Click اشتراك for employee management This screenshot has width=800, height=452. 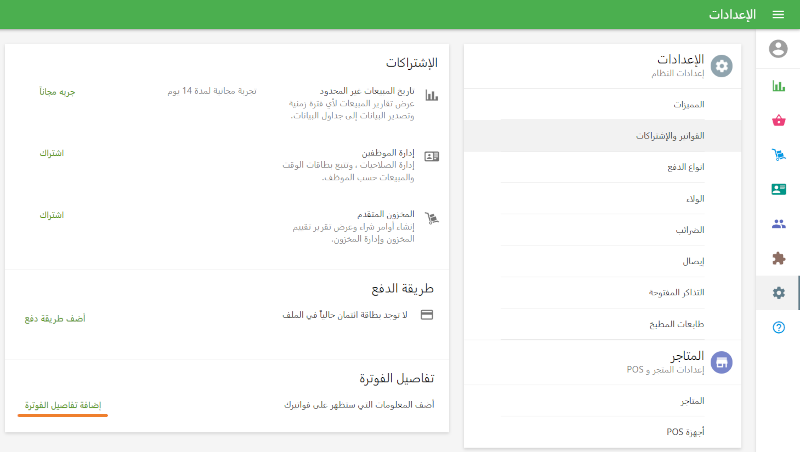(52, 153)
